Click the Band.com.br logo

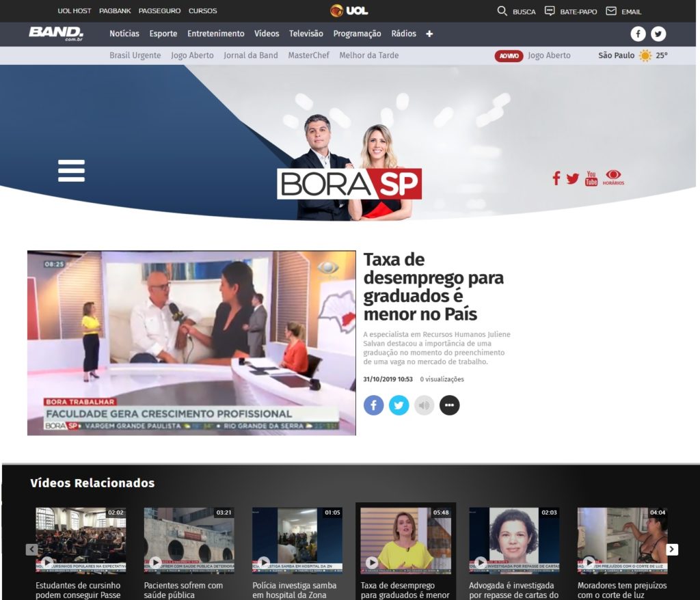pyautogui.click(x=56, y=33)
